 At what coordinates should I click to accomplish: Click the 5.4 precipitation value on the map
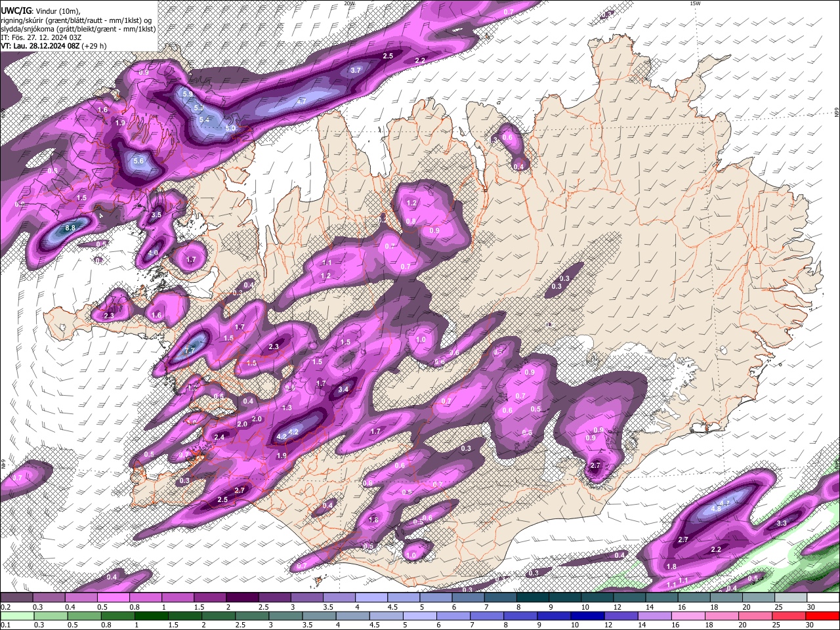pyautogui.click(x=204, y=119)
